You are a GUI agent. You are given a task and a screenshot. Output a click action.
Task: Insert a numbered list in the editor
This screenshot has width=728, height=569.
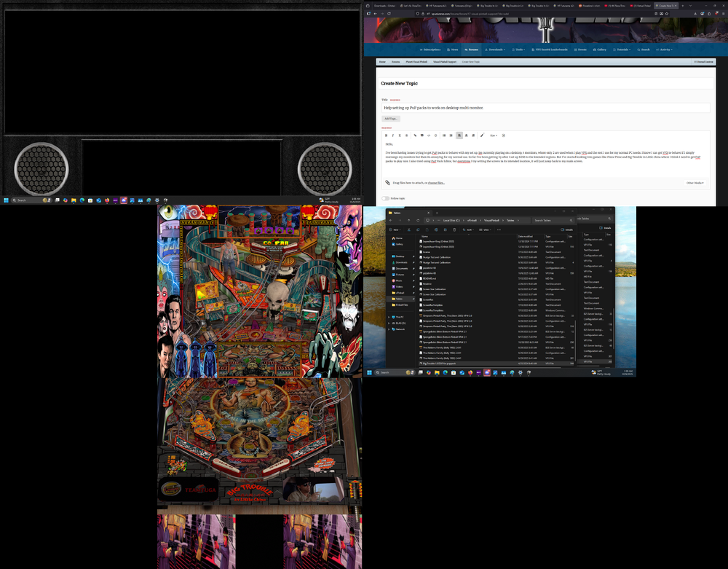point(451,136)
